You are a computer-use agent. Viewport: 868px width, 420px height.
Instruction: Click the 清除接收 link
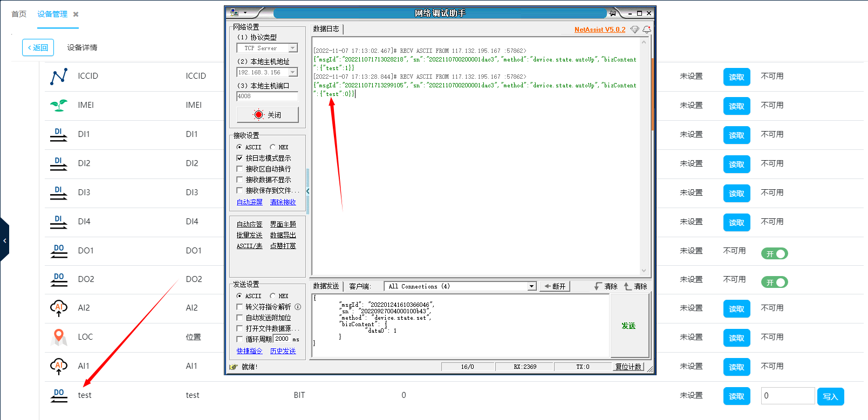click(x=283, y=202)
